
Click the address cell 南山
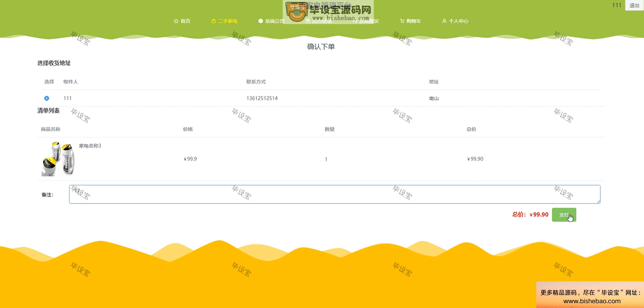(x=434, y=98)
